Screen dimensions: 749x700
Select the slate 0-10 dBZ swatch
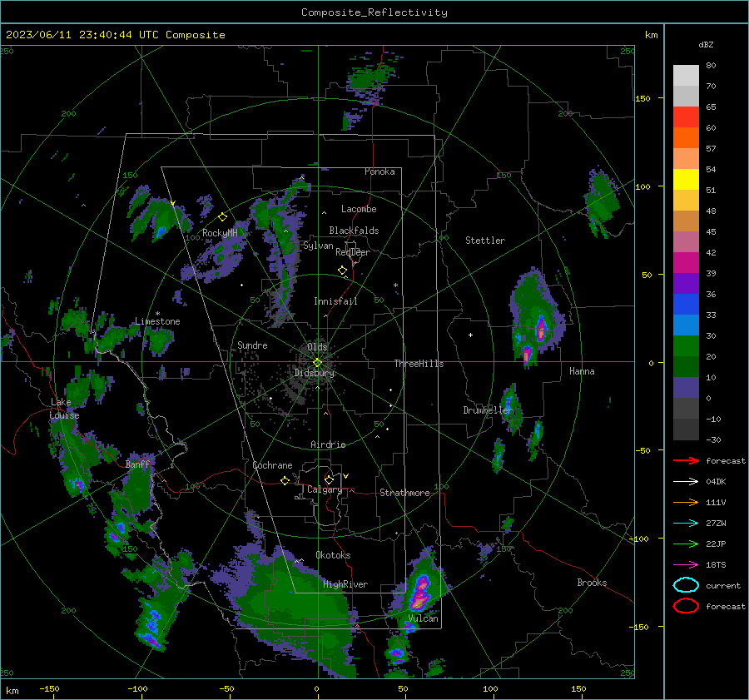[x=686, y=388]
